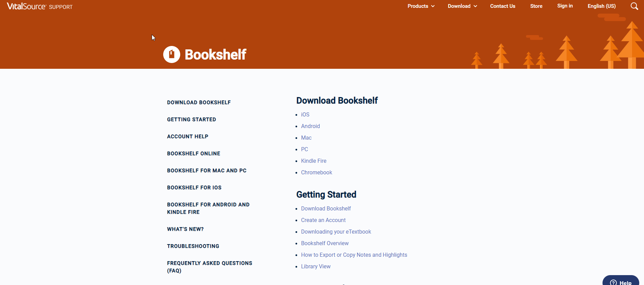Follow the Mac download link
Viewport: 644px width, 285px height.
[x=306, y=138]
